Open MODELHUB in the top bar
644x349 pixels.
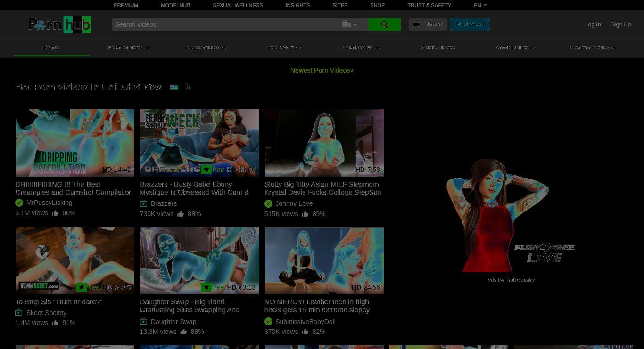pos(175,5)
